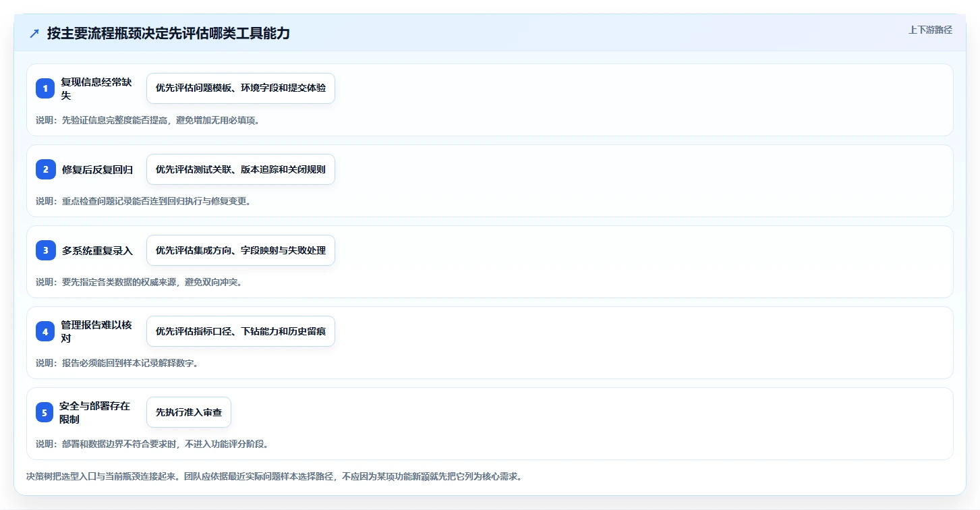Open the 先执行准入审查 option
Viewport: 980px width, 510px height.
(x=189, y=412)
